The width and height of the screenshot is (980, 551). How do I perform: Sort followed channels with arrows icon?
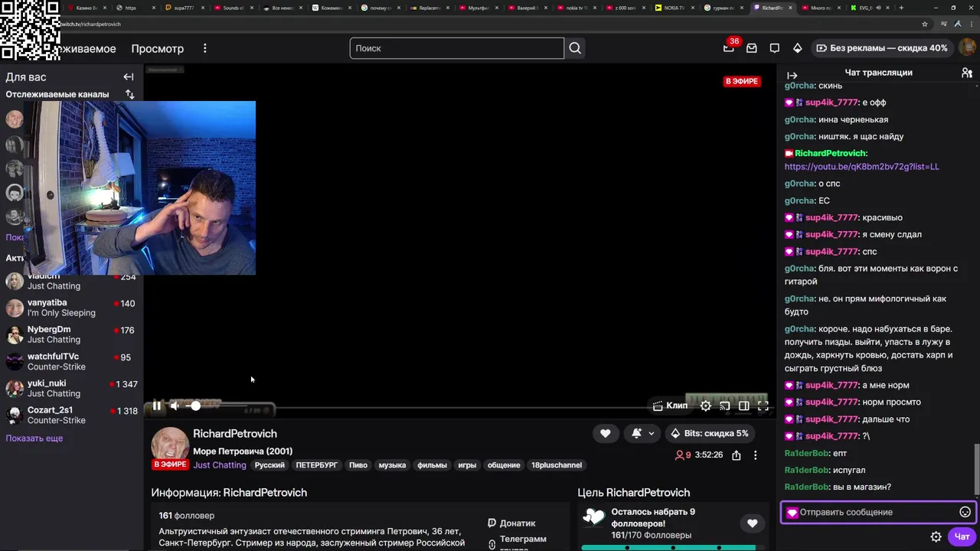click(x=129, y=94)
